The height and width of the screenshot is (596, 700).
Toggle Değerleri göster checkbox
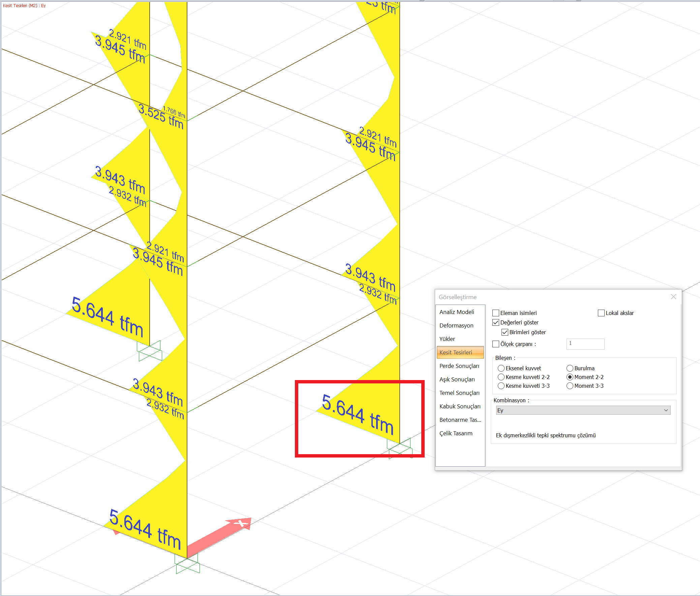pos(496,322)
